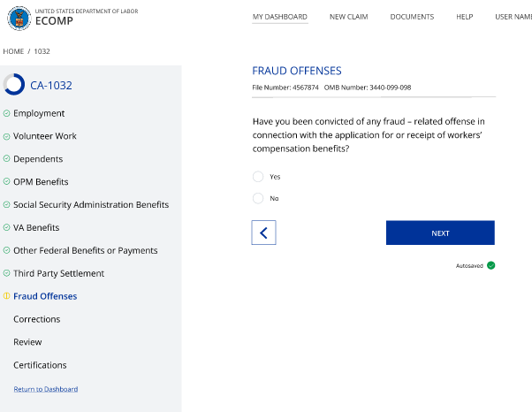
Task: Select the Yes radio button
Action: pos(258,176)
